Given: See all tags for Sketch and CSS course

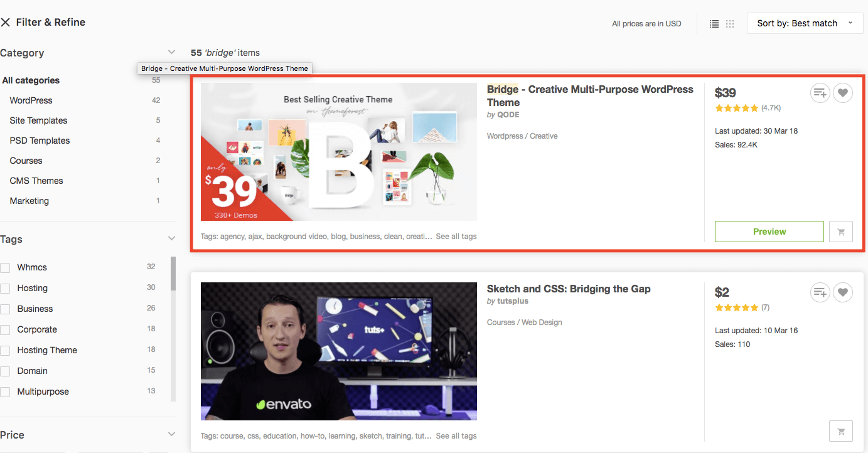Looking at the screenshot, I should point(456,436).
